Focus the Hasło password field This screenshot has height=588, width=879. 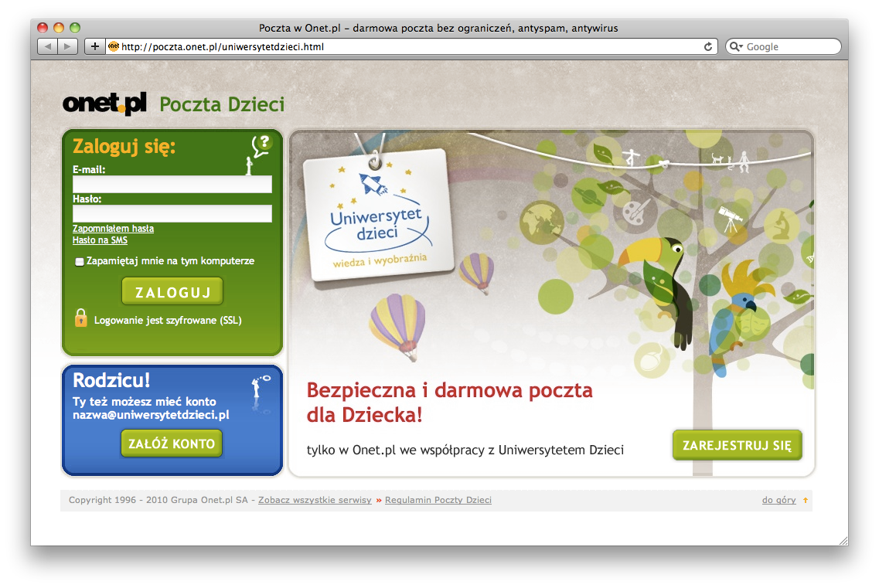(x=172, y=213)
